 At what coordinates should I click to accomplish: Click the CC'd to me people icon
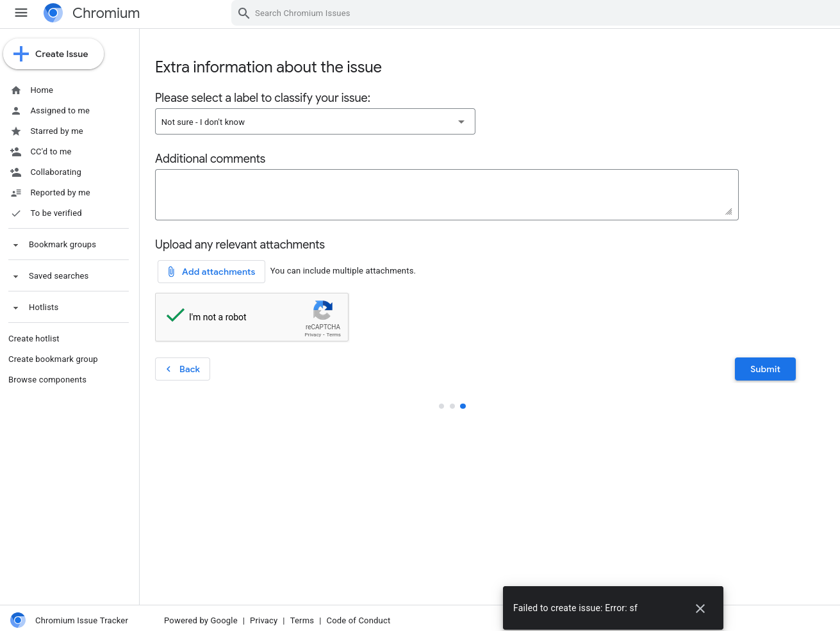[x=16, y=152]
